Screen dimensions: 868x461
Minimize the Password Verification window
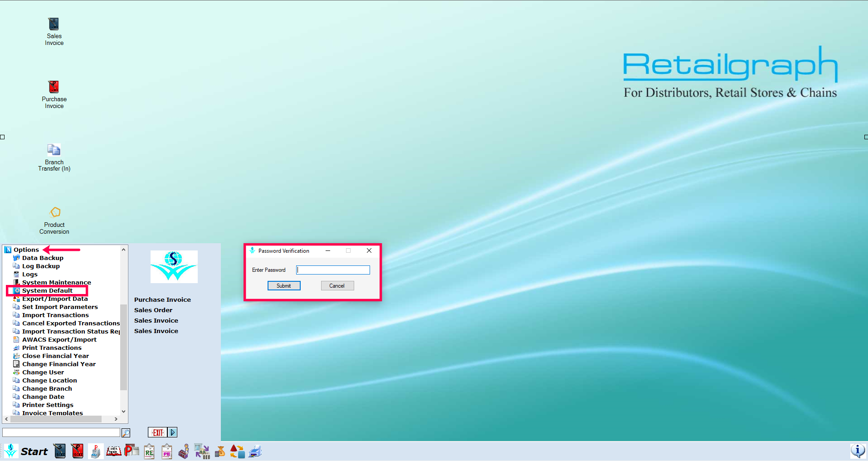click(x=328, y=250)
